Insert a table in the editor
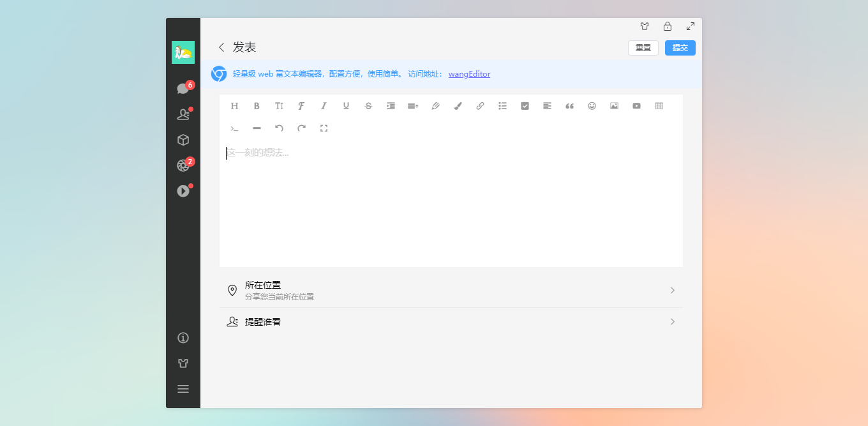868x426 pixels. coord(659,106)
